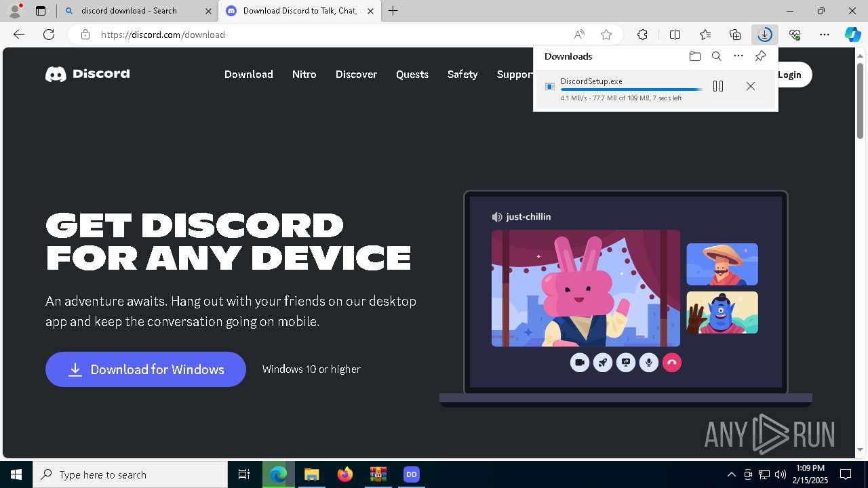Open notification center
Image resolution: width=868 pixels, height=488 pixels.
coord(846,474)
